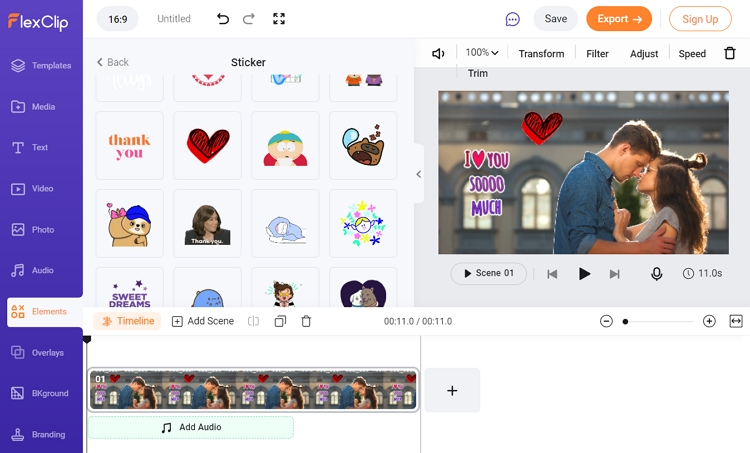Click the duration clock 11.0s
Image resolution: width=750 pixels, height=453 pixels.
(702, 274)
